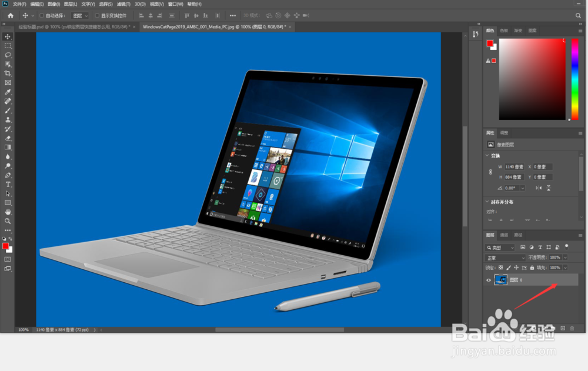
Task: Open the 文件(F) menu
Action: click(x=19, y=4)
